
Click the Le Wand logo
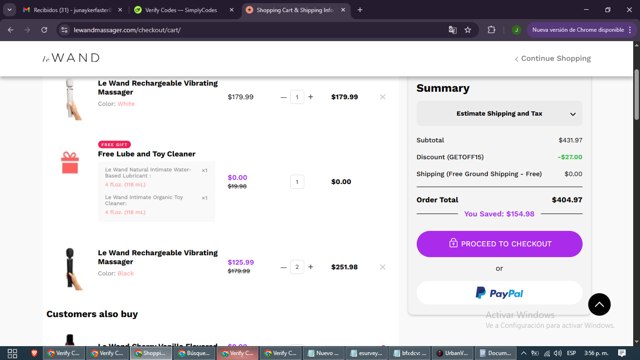click(71, 58)
